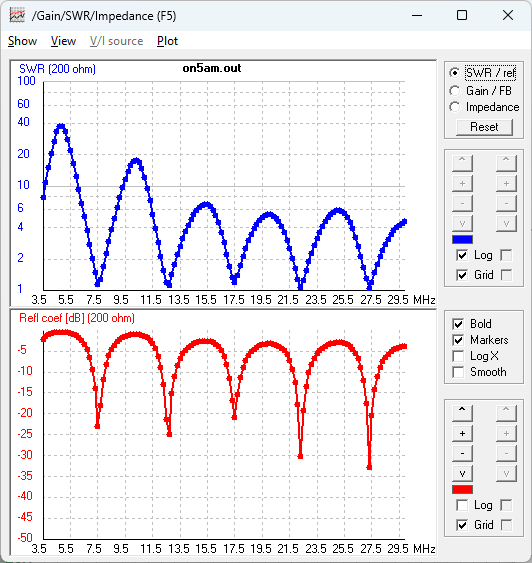The width and height of the screenshot is (532, 563).
Task: Minimize the Gain/SWR/Impedance window
Action: click(417, 15)
